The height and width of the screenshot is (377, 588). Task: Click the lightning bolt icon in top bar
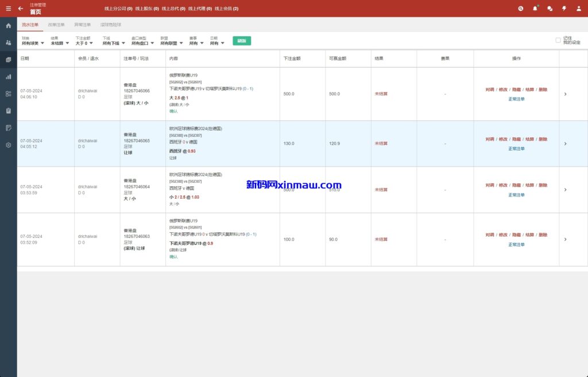point(564,8)
